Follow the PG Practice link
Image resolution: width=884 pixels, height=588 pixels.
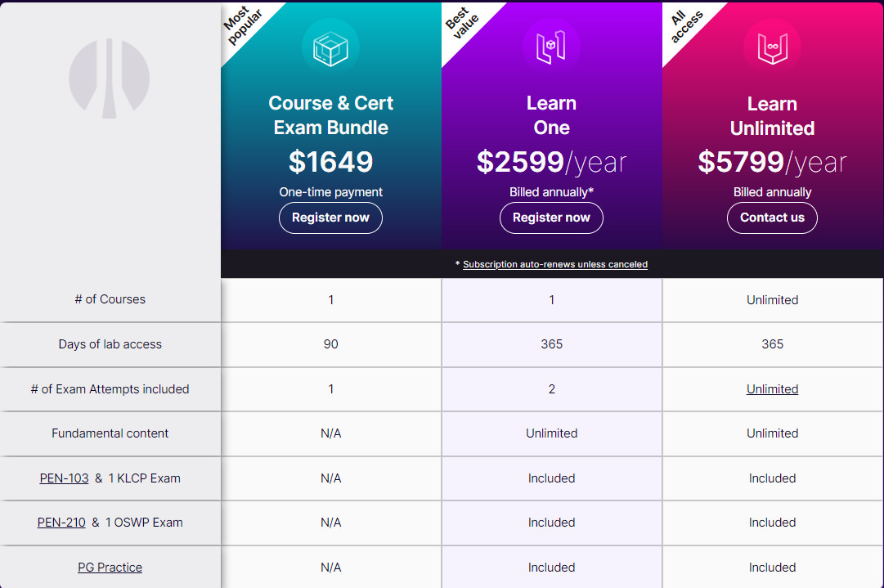[x=110, y=568]
